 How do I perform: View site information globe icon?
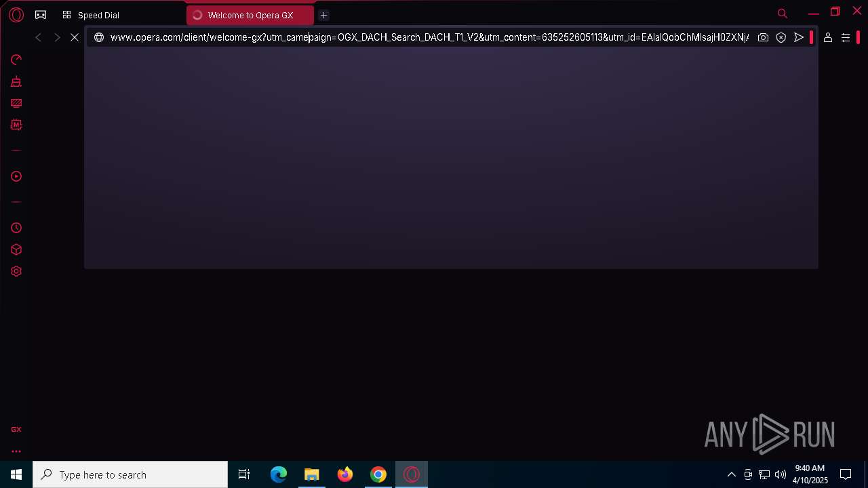[99, 37]
